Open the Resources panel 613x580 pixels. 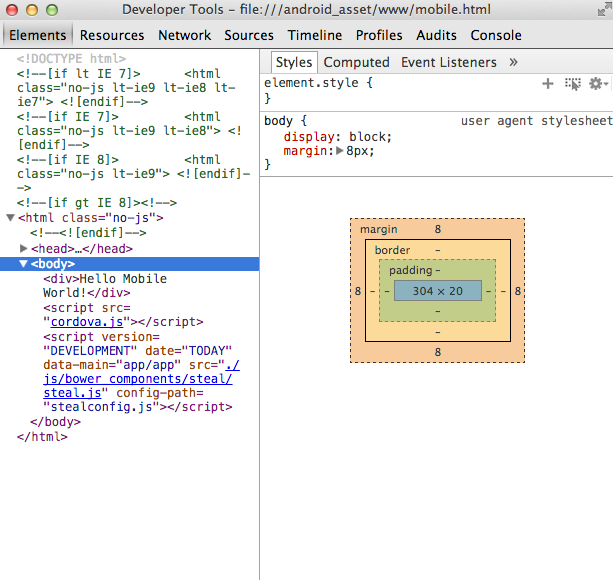point(112,35)
